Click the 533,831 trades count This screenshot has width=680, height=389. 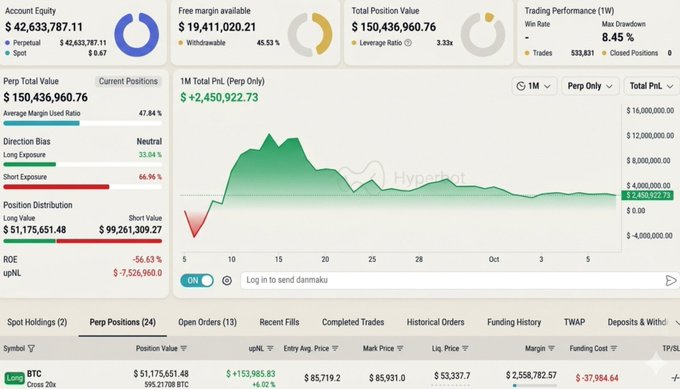(x=582, y=53)
